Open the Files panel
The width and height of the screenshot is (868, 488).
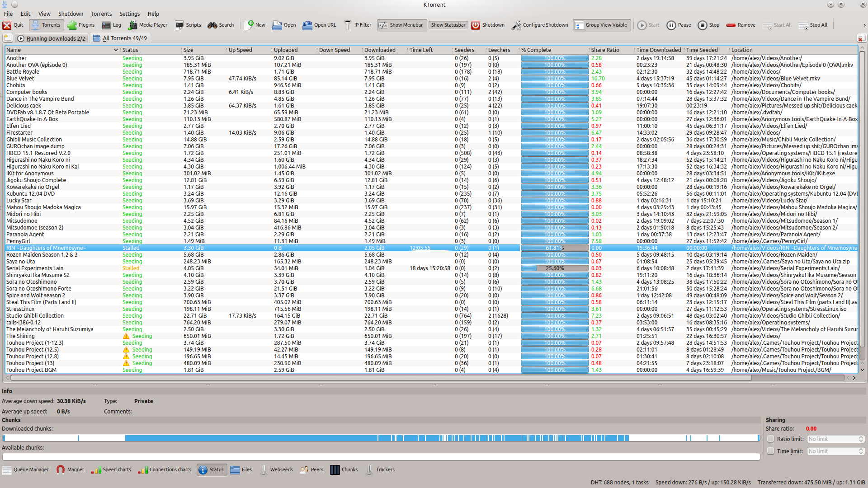241,470
